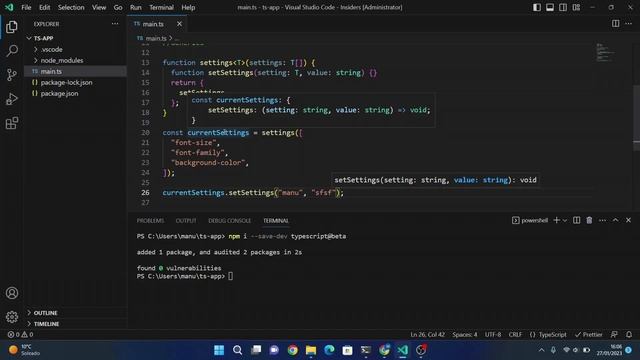Expand the .vscode folder

click(x=76, y=49)
